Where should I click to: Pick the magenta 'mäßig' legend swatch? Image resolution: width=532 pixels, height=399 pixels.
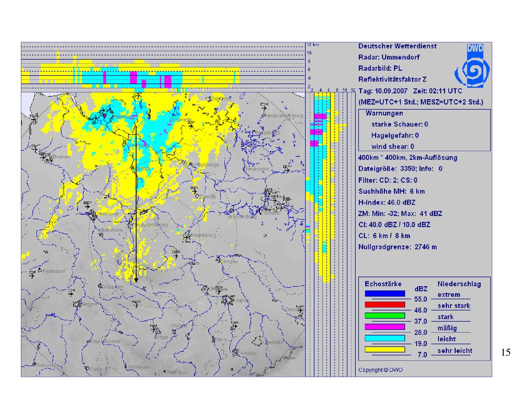click(385, 327)
